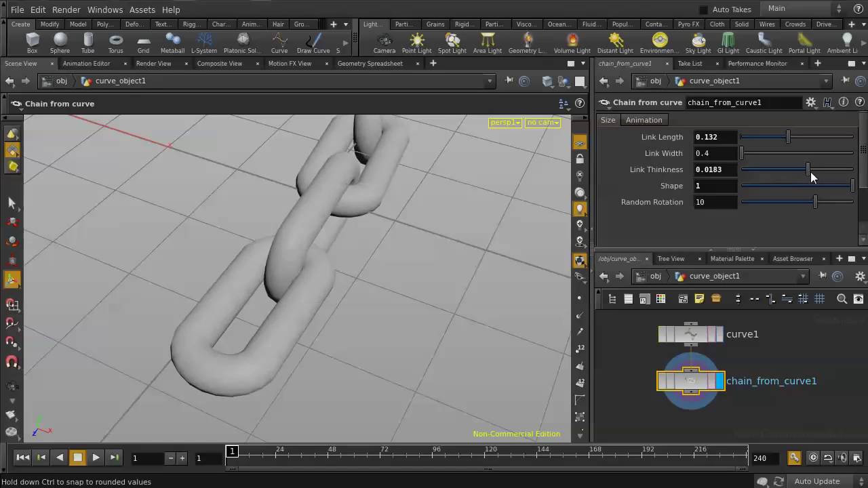Select the curve1 node
The height and width of the screenshot is (488, 868).
pyautogui.click(x=690, y=334)
